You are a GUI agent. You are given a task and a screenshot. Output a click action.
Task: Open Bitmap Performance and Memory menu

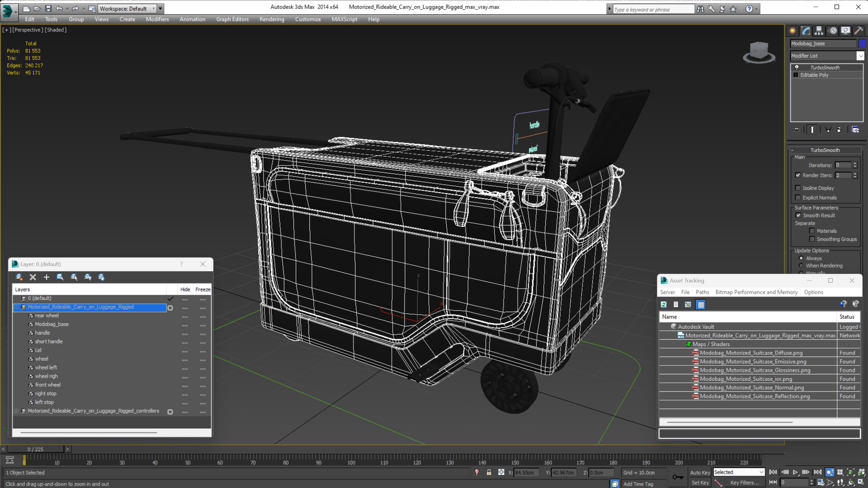point(756,292)
